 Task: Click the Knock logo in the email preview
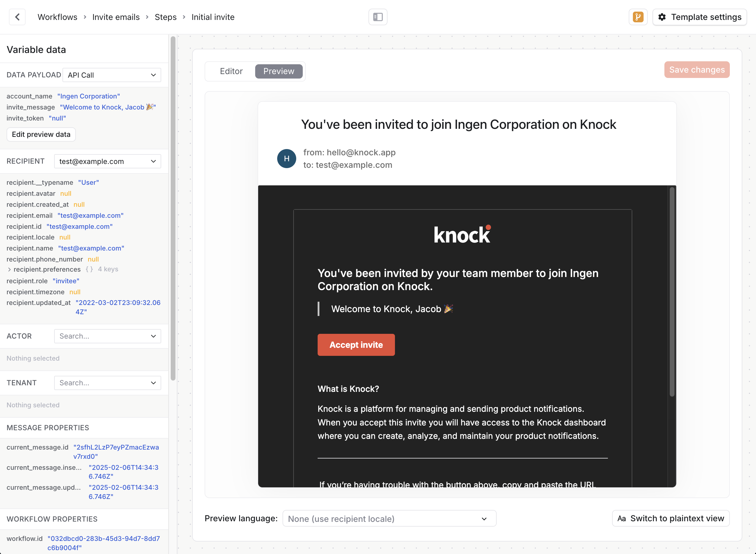coord(462,234)
